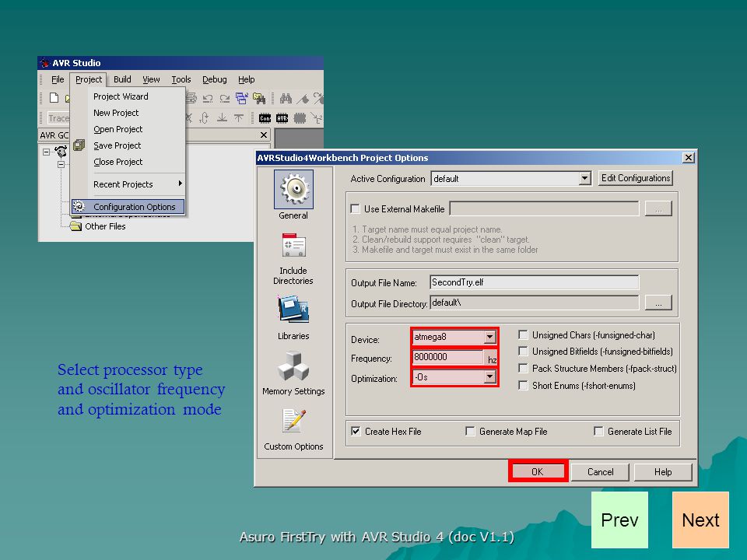Open the Device dropdown showing atmega8
The width and height of the screenshot is (747, 560).
tap(489, 337)
